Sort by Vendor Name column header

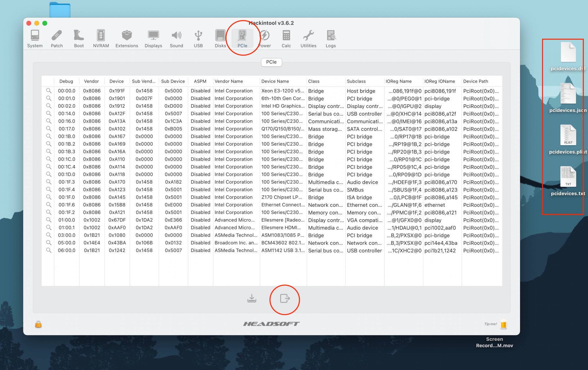tap(229, 81)
